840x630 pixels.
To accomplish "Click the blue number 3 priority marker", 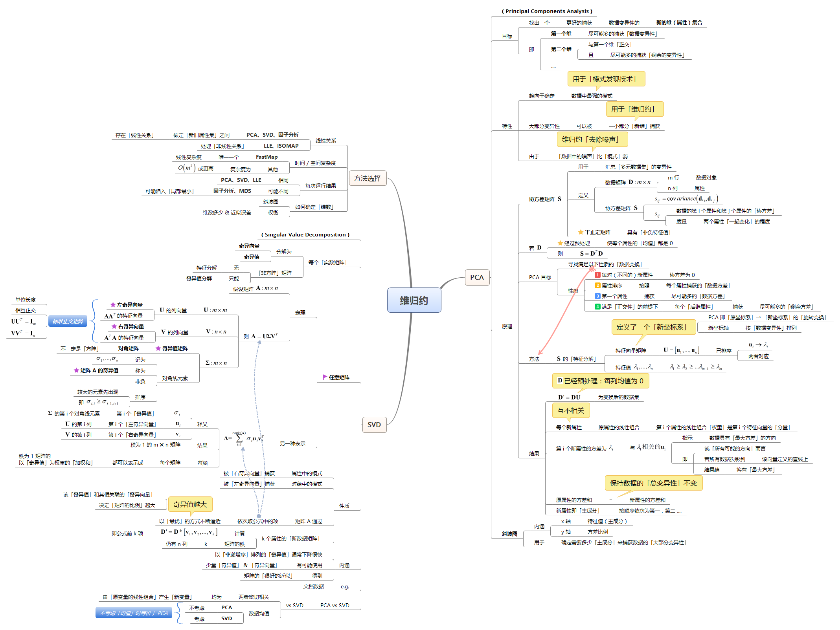I will 597,296.
